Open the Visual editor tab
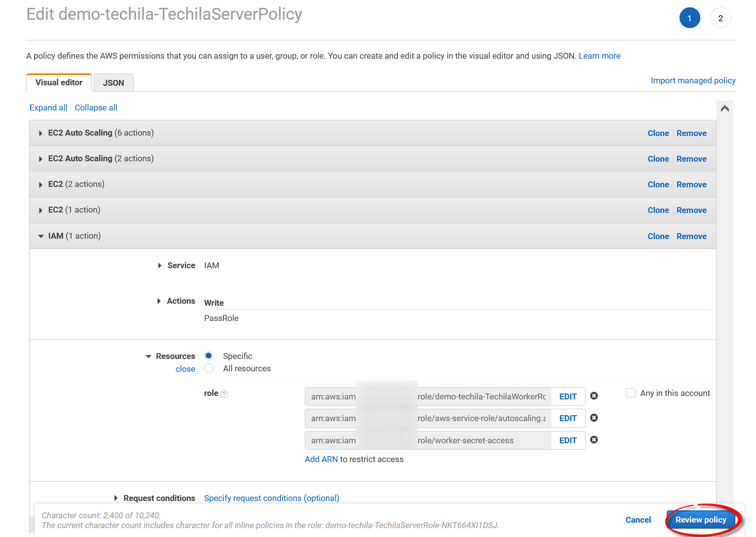This screenshot has width=756, height=537. [x=59, y=83]
